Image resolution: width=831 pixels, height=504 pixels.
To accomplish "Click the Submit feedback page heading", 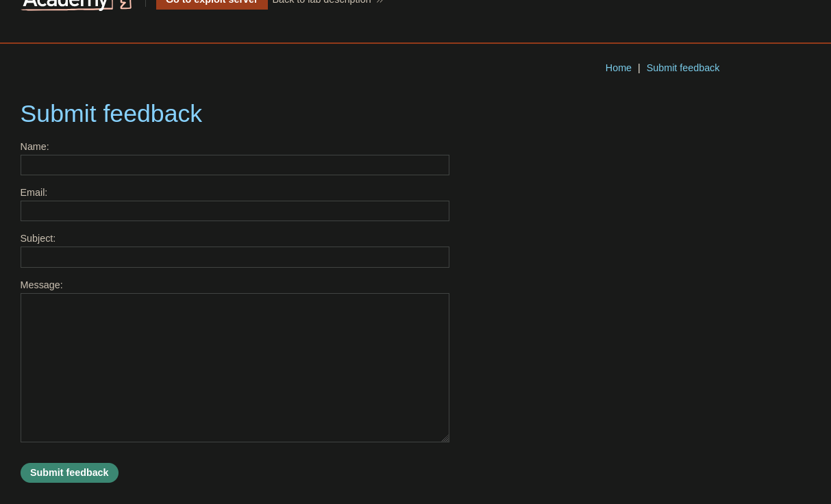I will [111, 114].
